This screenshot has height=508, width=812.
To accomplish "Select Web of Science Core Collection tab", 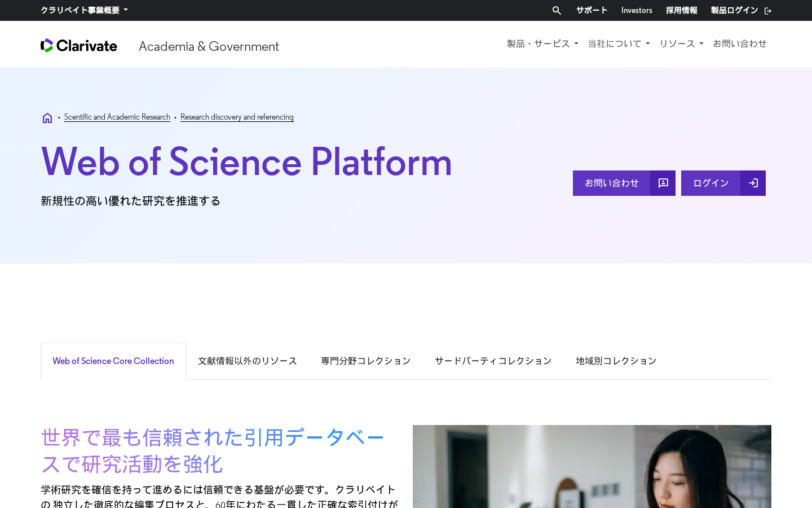I will [x=113, y=361].
